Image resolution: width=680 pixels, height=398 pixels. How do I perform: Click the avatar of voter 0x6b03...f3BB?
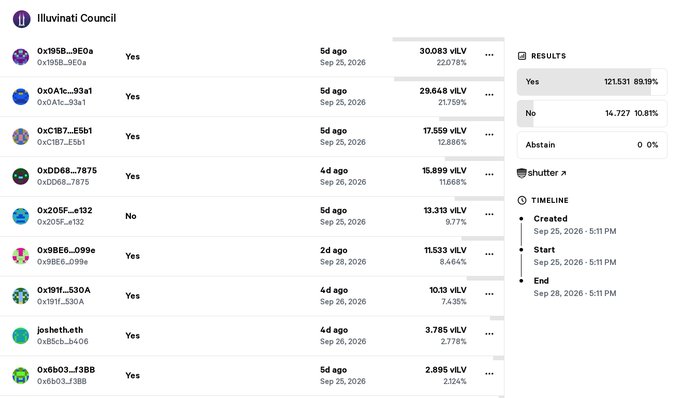[21, 376]
